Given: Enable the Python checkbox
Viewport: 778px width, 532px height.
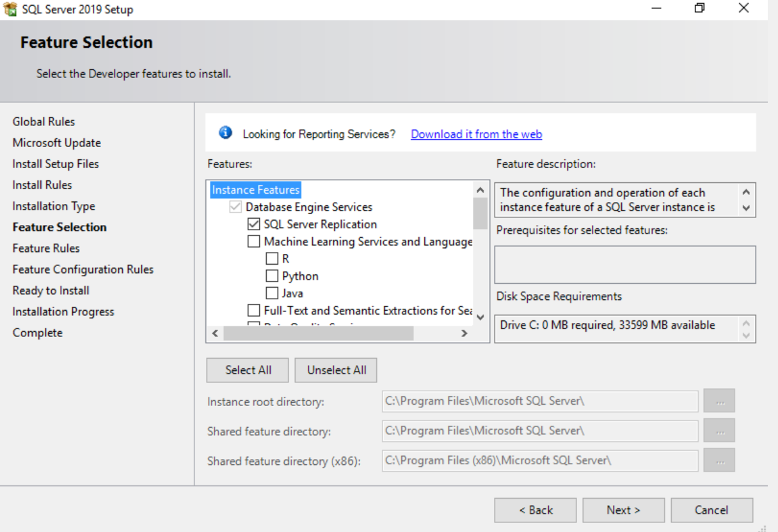Looking at the screenshot, I should click(272, 276).
